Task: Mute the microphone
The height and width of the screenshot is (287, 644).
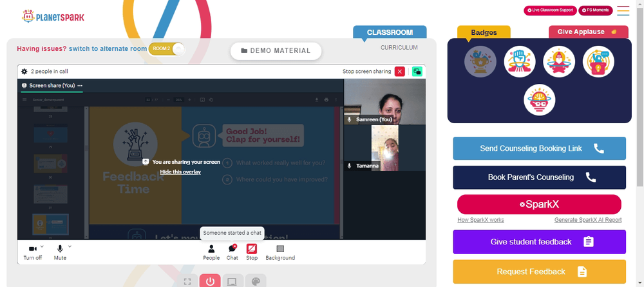Action: click(60, 252)
